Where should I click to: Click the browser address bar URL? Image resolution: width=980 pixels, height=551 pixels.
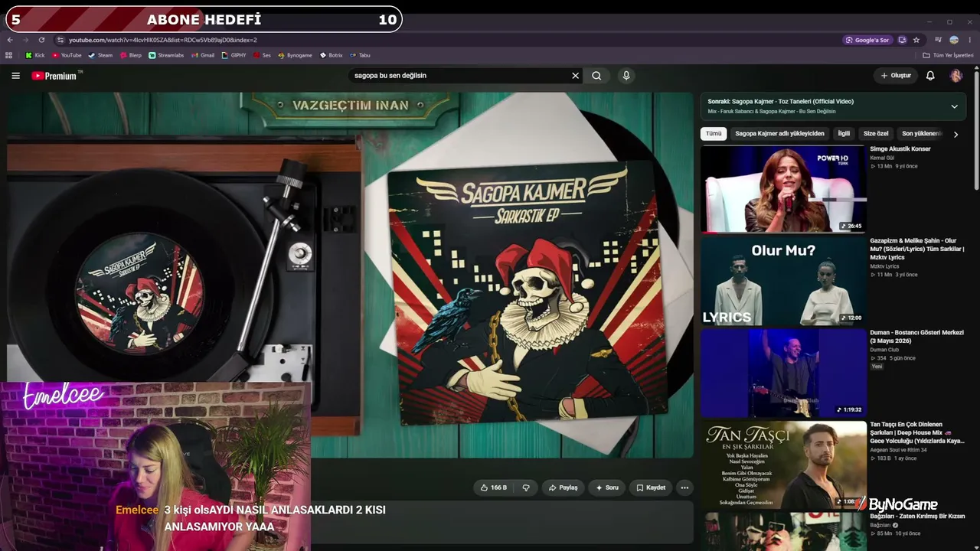tap(162, 40)
